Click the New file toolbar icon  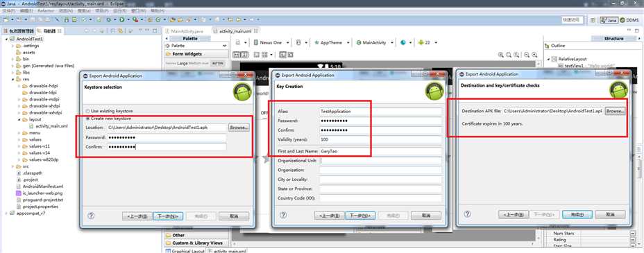pyautogui.click(x=6, y=19)
